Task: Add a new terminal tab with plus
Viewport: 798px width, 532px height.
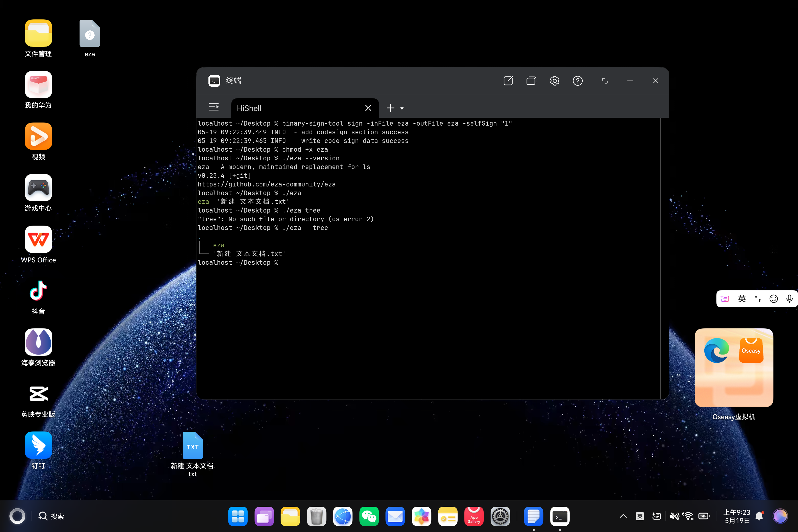Action: (391, 108)
